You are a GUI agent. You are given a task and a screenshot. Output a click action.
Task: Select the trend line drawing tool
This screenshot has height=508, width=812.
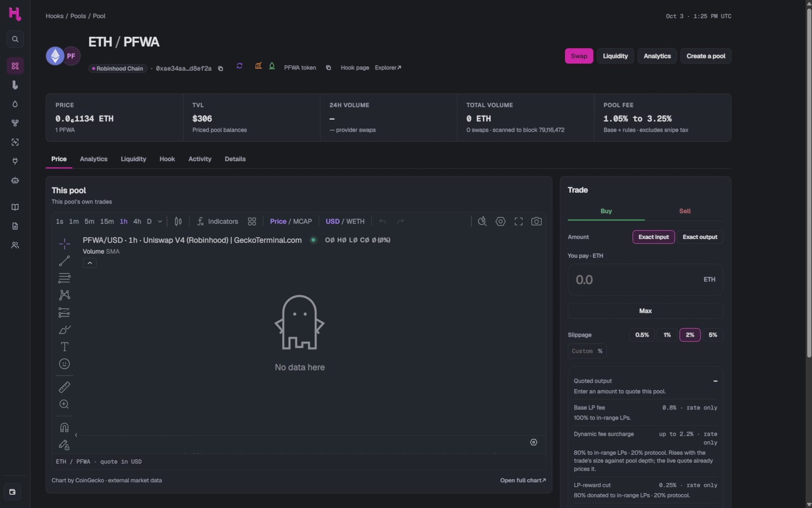[64, 261]
